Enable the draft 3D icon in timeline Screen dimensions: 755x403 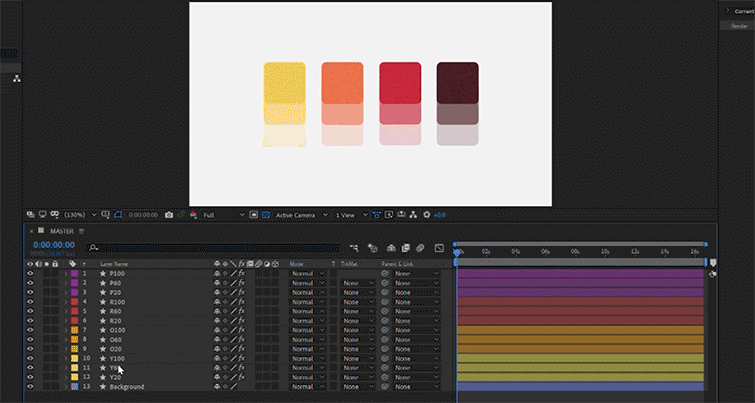point(372,248)
